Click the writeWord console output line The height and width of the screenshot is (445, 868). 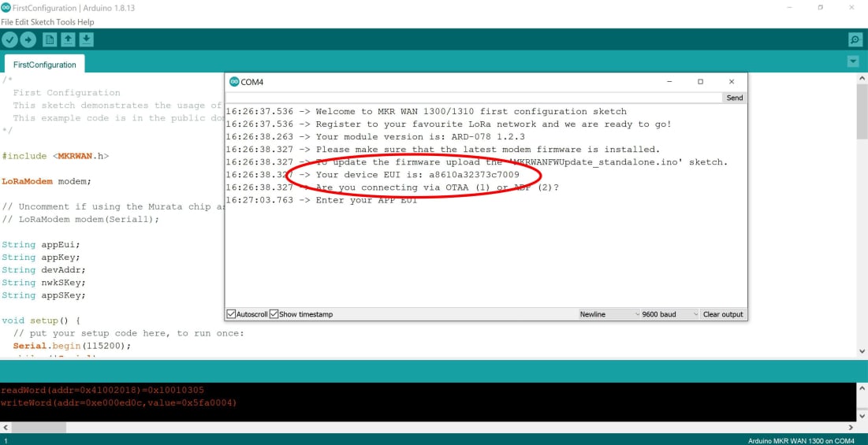click(x=119, y=403)
